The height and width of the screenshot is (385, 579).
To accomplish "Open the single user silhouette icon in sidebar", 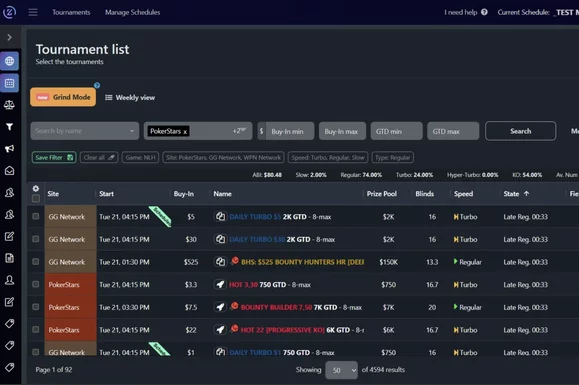I will pos(10,280).
